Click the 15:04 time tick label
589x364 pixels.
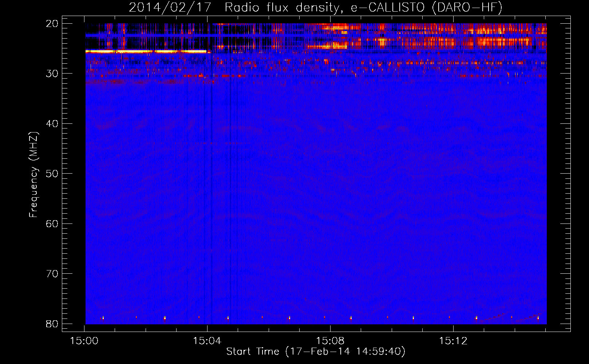coord(207,341)
